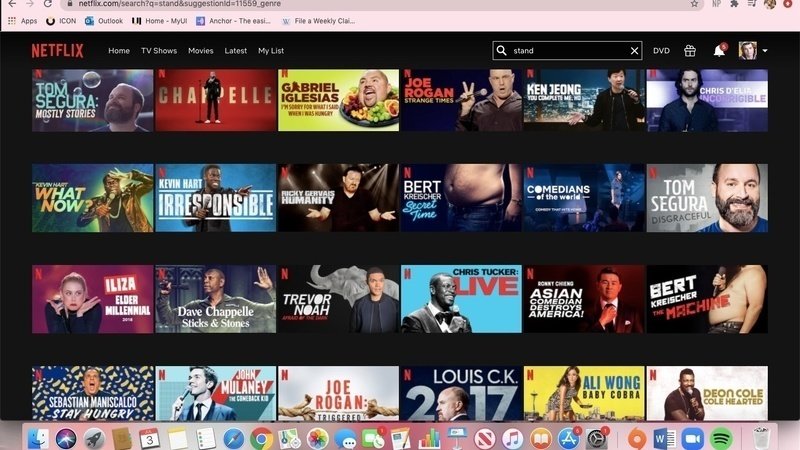This screenshot has width=800, height=450.
Task: Open the Photos app in the dock
Action: [317, 438]
